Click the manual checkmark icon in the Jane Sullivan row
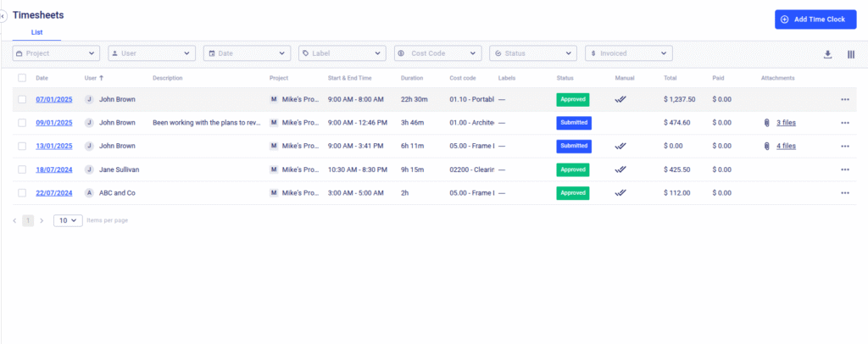 point(620,169)
